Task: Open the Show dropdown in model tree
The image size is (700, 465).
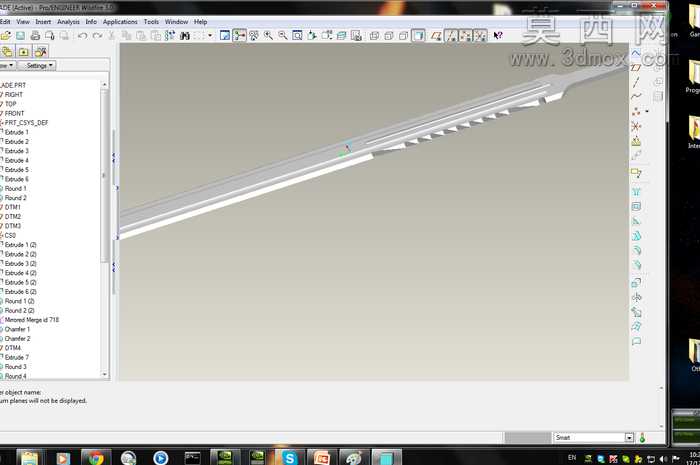Action: (x=7, y=66)
